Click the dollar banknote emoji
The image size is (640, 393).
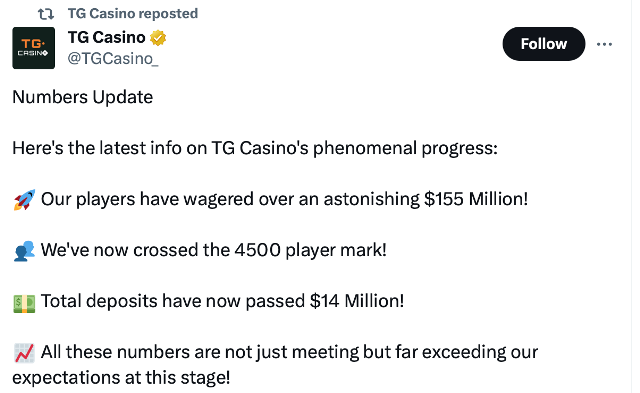point(24,303)
